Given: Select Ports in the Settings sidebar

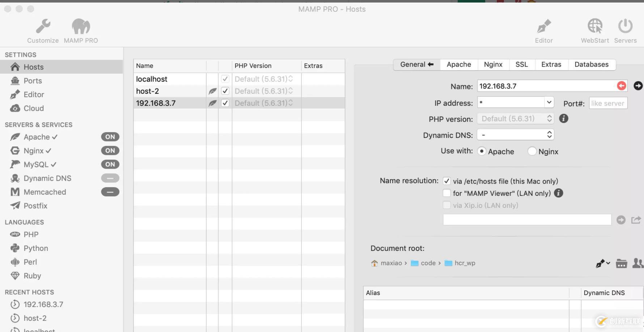Looking at the screenshot, I should pyautogui.click(x=33, y=81).
